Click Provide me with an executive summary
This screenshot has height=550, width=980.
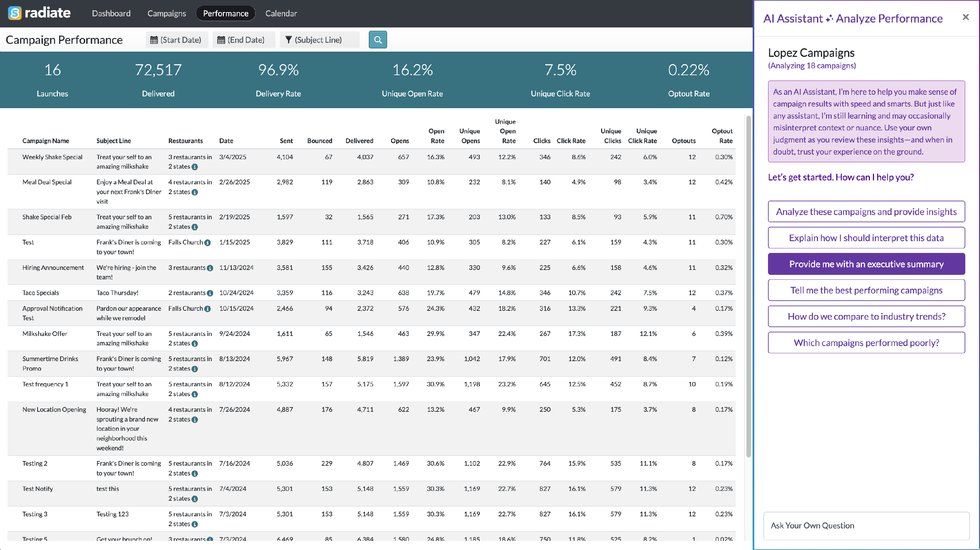pyautogui.click(x=866, y=264)
